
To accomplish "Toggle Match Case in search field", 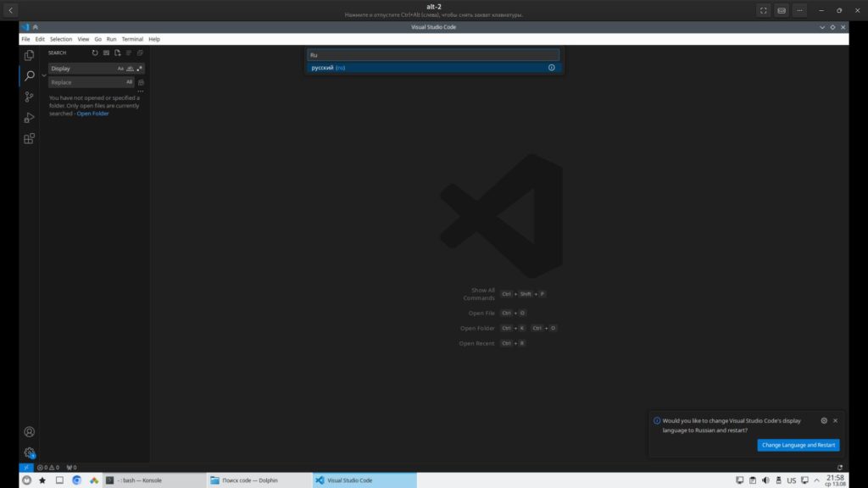I will click(120, 69).
